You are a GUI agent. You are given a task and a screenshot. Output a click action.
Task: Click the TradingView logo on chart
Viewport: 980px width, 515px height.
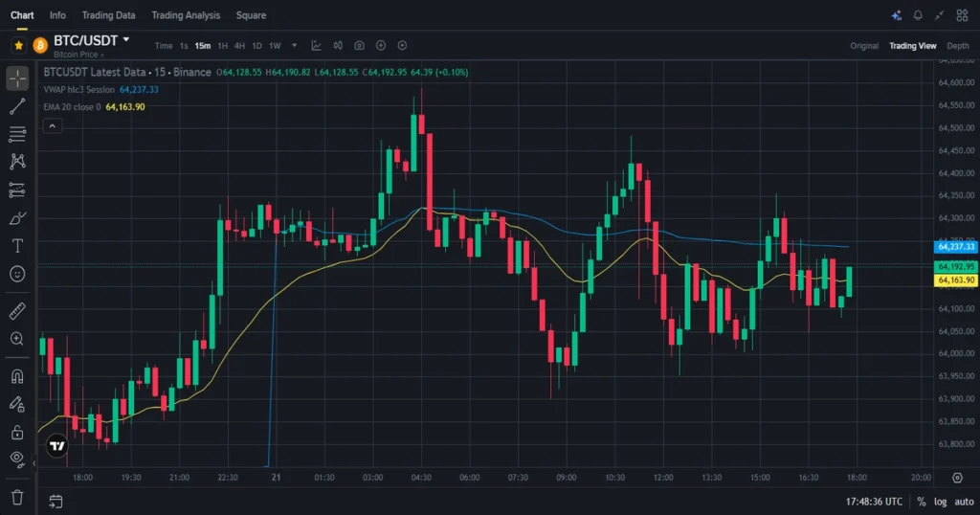(x=57, y=446)
